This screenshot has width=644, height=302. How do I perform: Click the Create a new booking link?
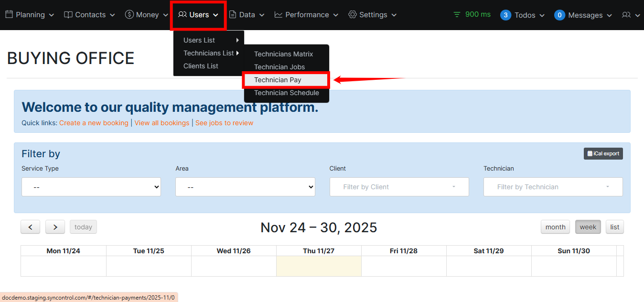click(x=94, y=123)
